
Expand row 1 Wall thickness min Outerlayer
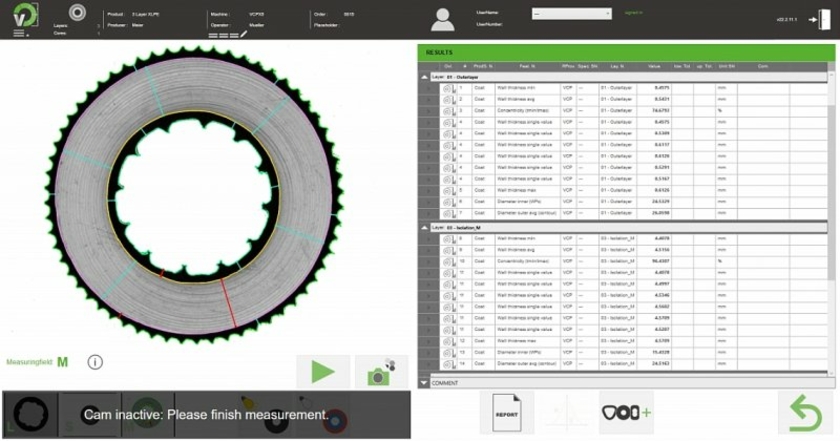(429, 88)
